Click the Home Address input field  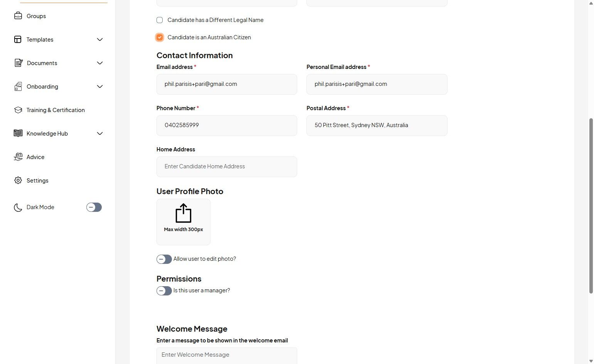click(227, 167)
